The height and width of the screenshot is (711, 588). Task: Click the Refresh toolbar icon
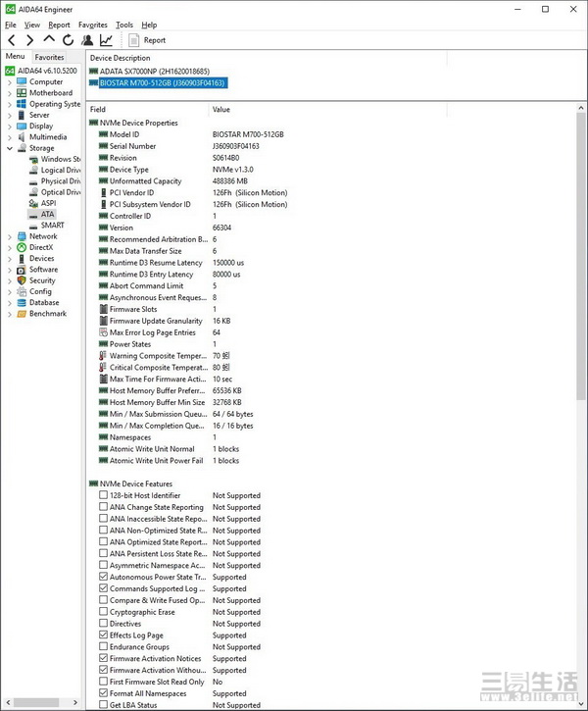tap(68, 40)
